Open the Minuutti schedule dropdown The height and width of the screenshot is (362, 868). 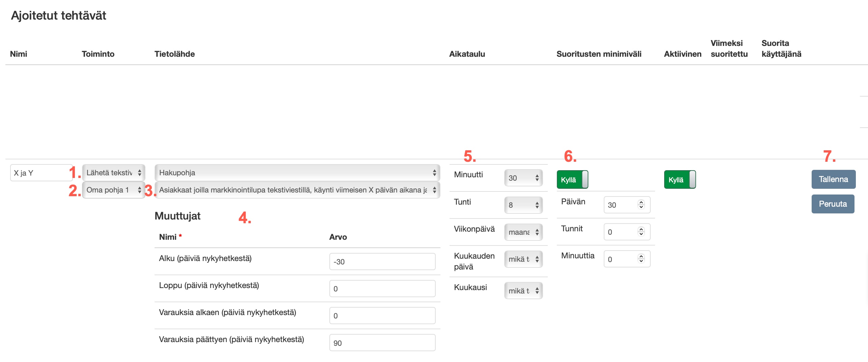pos(523,178)
